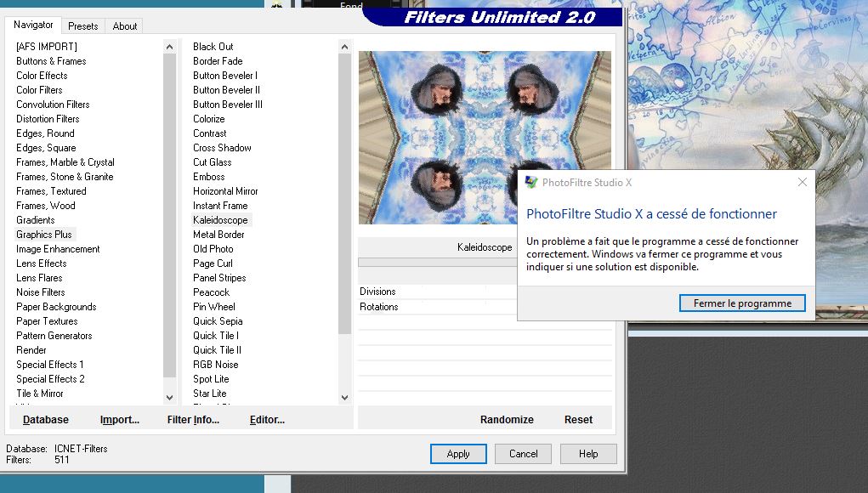Choose the Kaleidoscope filter
This screenshot has height=493, width=868.
pyautogui.click(x=220, y=219)
